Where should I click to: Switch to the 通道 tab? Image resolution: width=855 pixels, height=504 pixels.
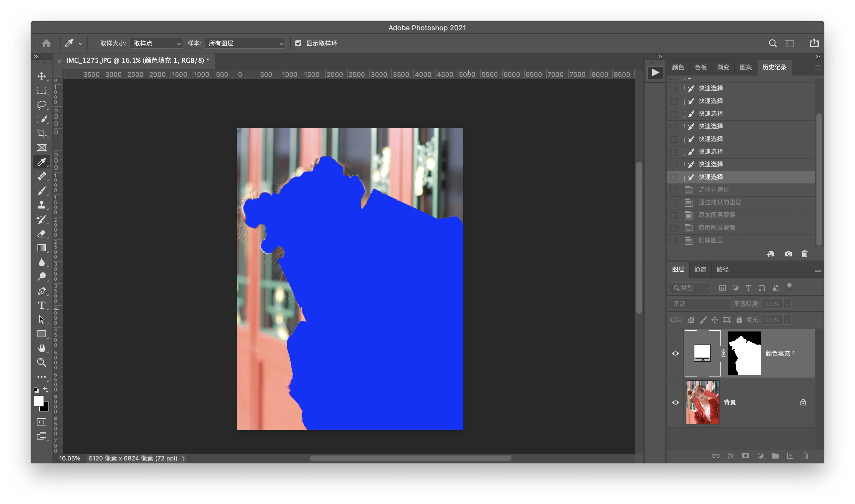coord(700,269)
